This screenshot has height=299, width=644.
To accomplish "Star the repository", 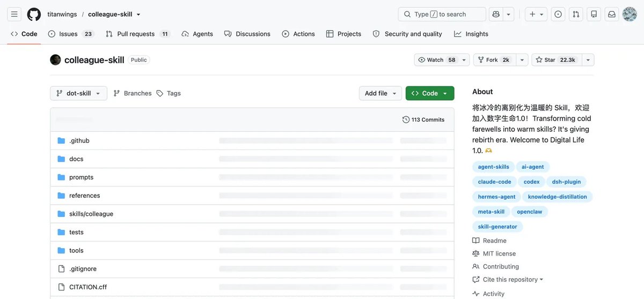I will click(x=557, y=60).
